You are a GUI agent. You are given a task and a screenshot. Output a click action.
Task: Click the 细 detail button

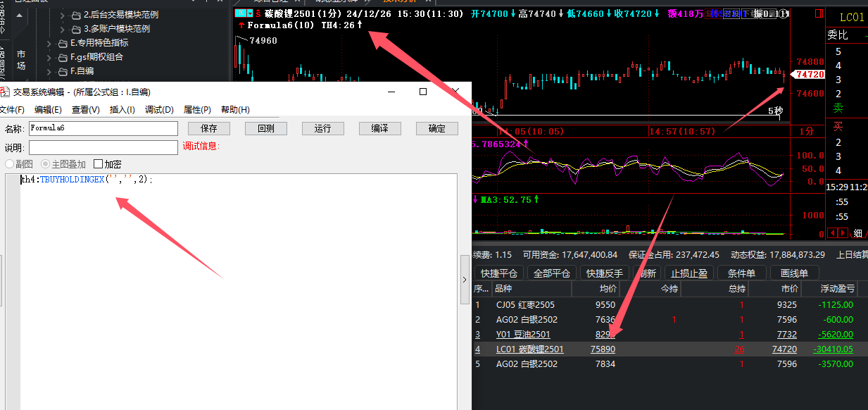tap(857, 233)
